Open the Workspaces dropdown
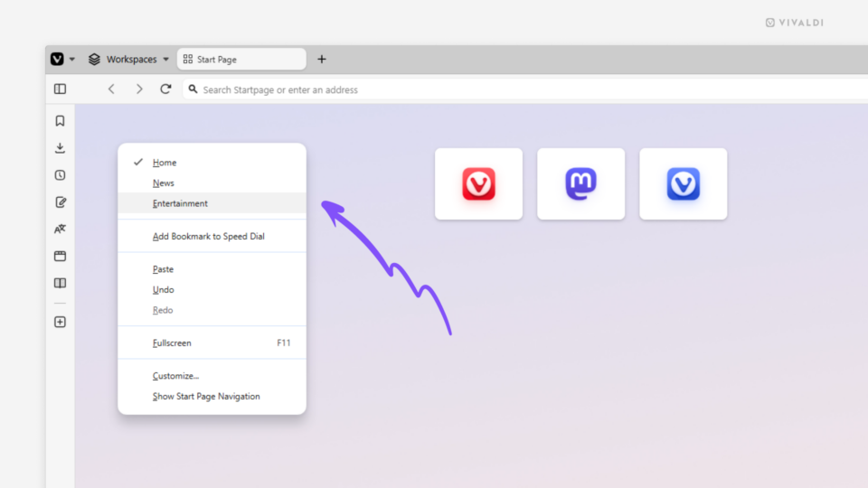 [128, 60]
